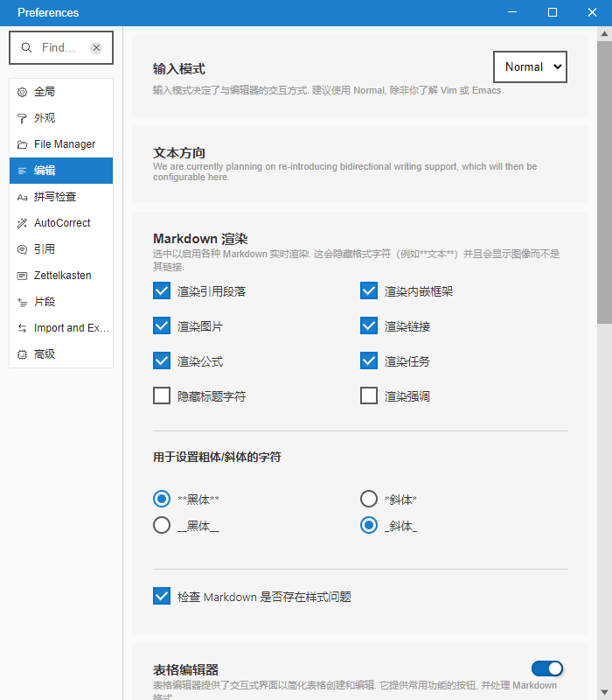Open Import and Export settings
The height and width of the screenshot is (700, 612).
pyautogui.click(x=61, y=329)
